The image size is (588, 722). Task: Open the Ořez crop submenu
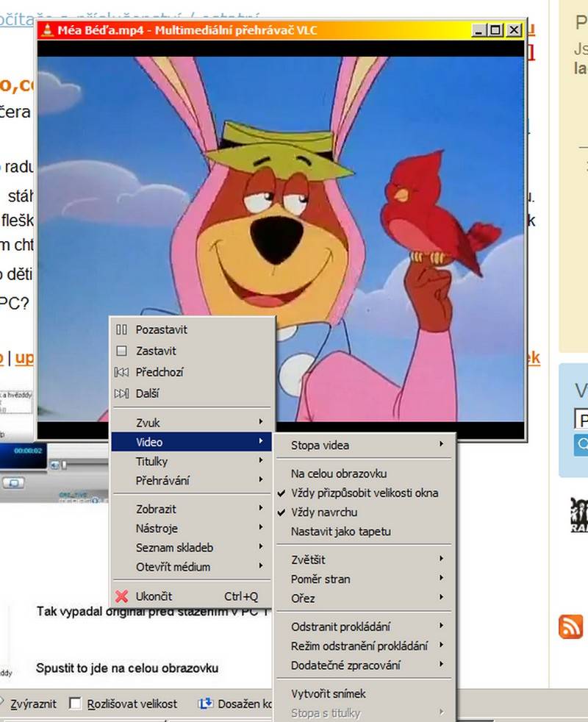tap(364, 598)
